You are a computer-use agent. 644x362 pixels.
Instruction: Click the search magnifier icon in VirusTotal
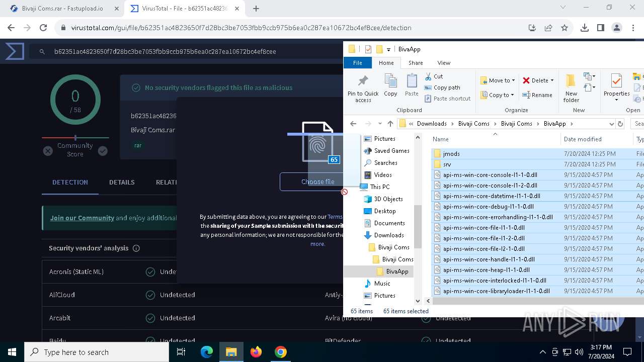pyautogui.click(x=43, y=51)
